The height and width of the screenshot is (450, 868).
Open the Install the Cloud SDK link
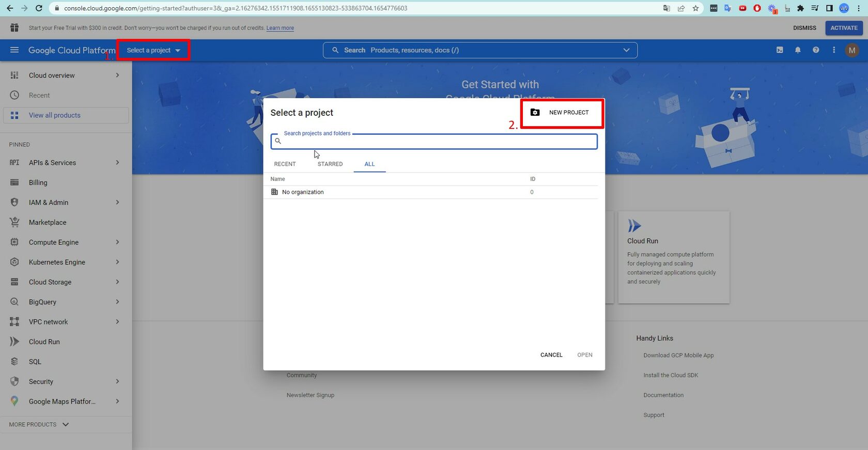tap(671, 375)
